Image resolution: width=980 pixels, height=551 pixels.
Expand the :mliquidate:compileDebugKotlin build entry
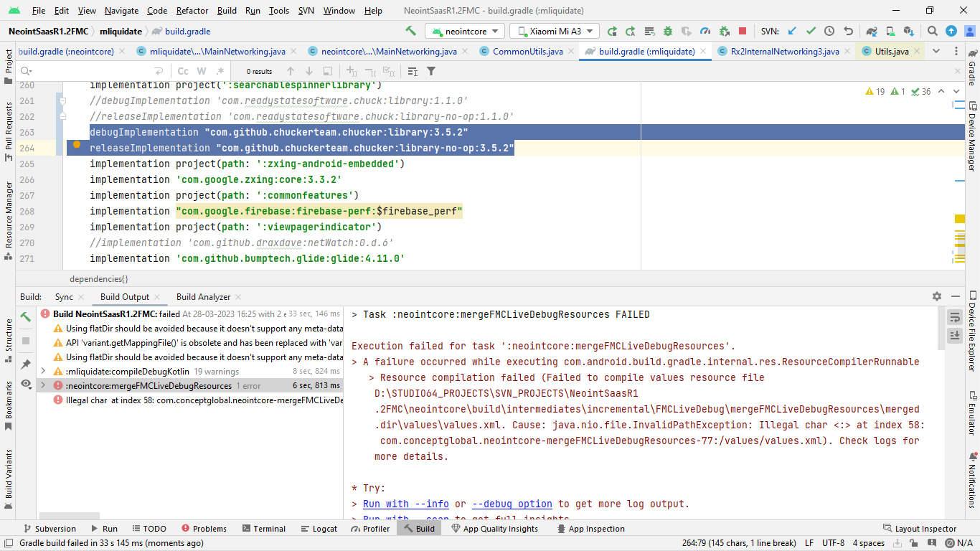click(x=43, y=372)
